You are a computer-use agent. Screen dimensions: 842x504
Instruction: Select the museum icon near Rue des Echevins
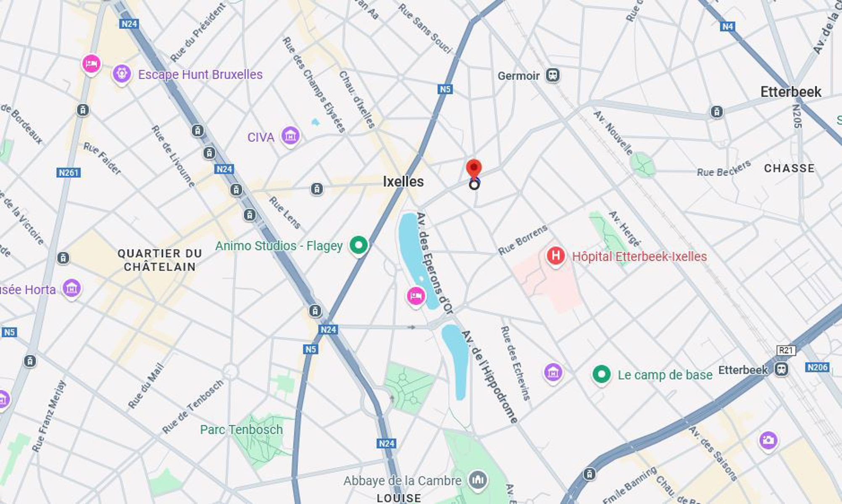[x=553, y=372]
